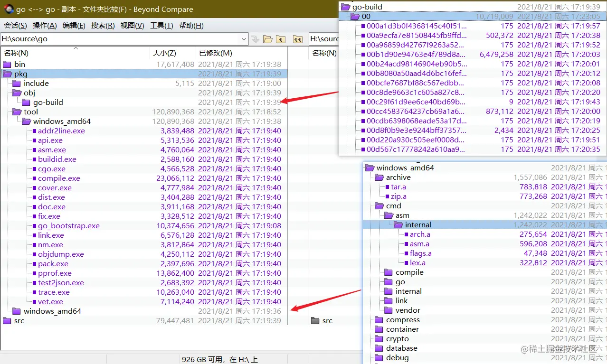This screenshot has height=364, width=607.
Task: Click the bin folder icon
Action: (x=7, y=64)
